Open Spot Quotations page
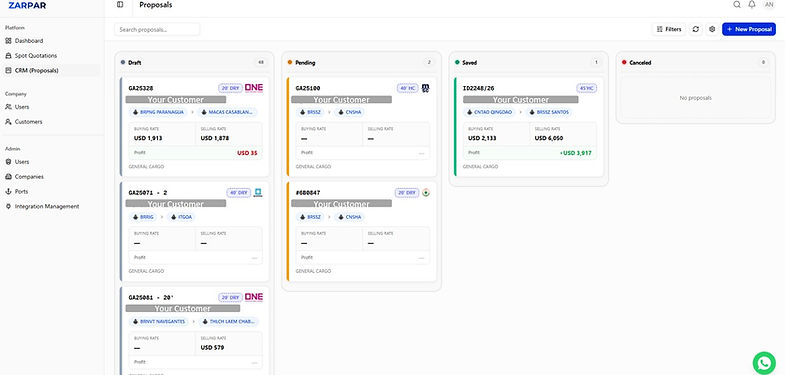The width and height of the screenshot is (785, 375). pos(36,56)
